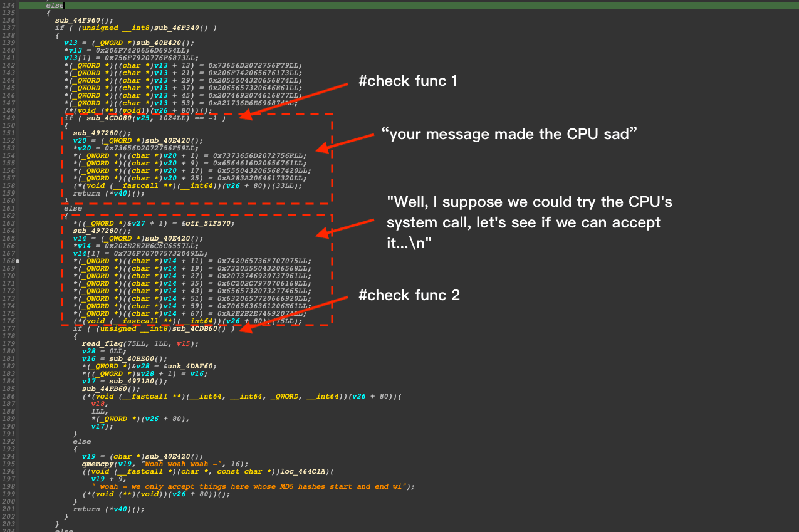Select the "#check func 2" annotation label
Image resolution: width=799 pixels, height=532 pixels.
coord(409,295)
